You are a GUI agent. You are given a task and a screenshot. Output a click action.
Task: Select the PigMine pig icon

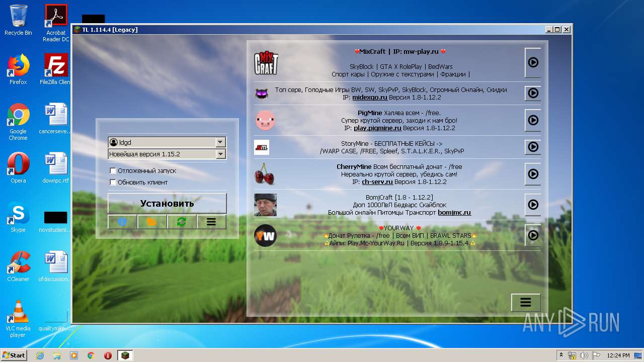click(265, 120)
